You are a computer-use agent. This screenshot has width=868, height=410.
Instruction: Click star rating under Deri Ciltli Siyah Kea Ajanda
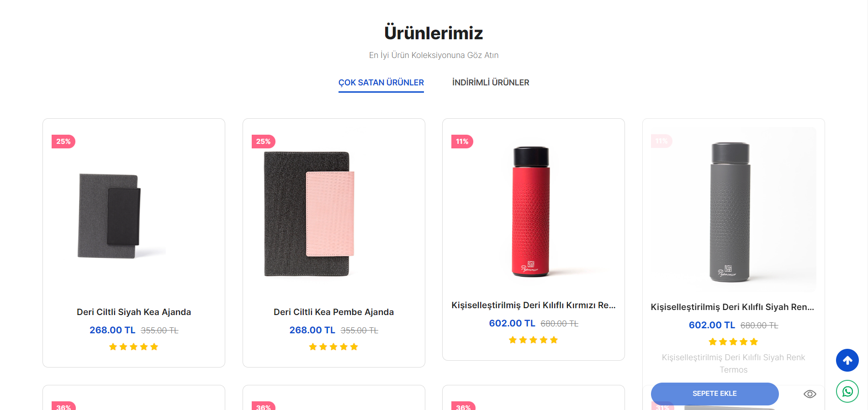tap(133, 347)
